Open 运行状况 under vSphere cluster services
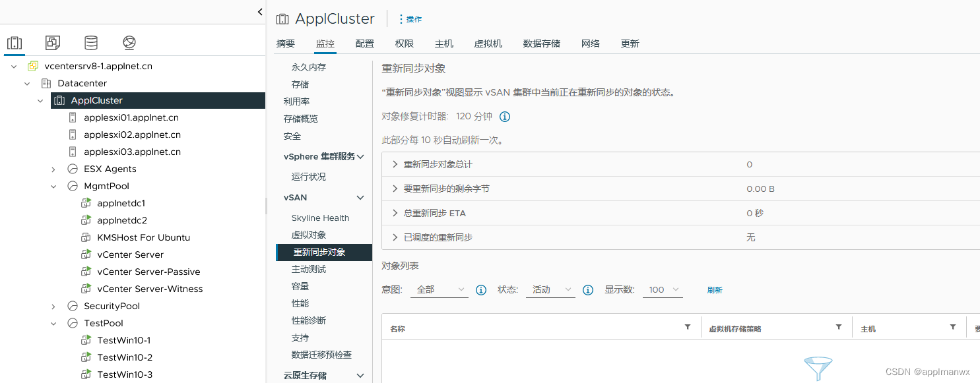The image size is (980, 383). click(309, 177)
